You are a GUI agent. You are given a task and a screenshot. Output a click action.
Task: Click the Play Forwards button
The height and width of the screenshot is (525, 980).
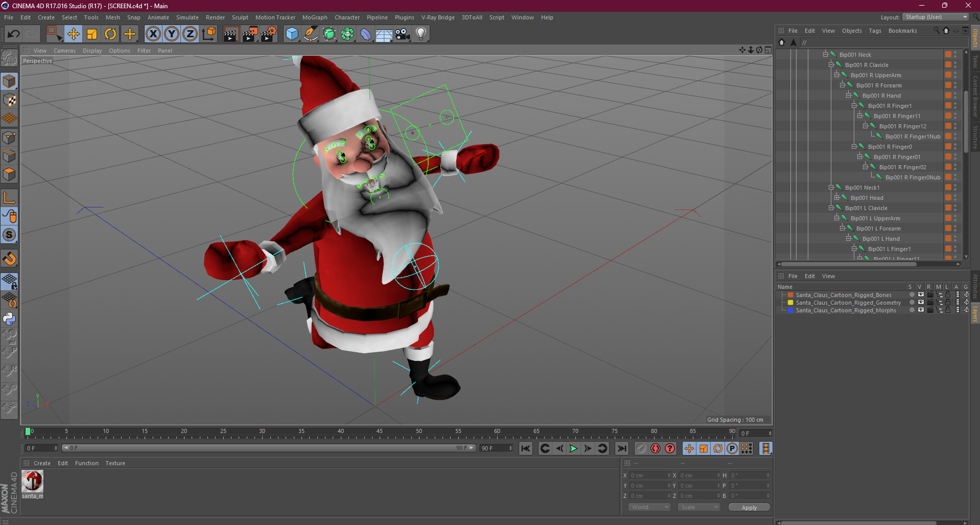coord(573,448)
